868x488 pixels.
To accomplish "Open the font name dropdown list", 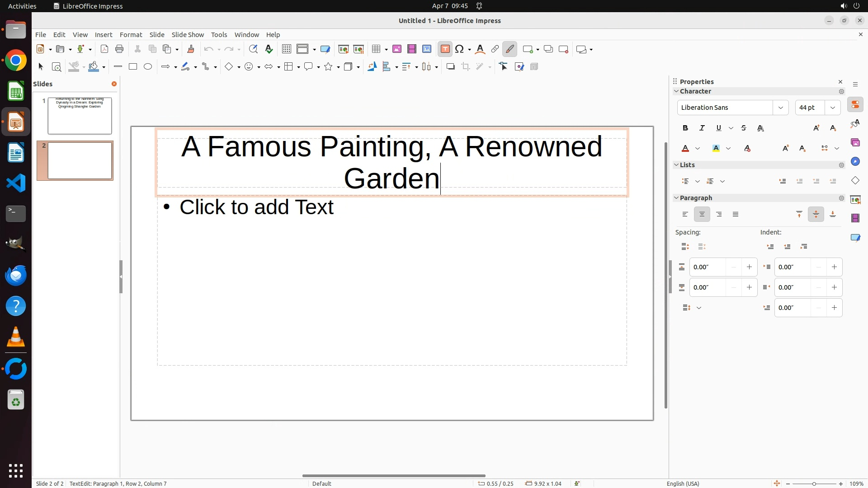I will click(780, 108).
